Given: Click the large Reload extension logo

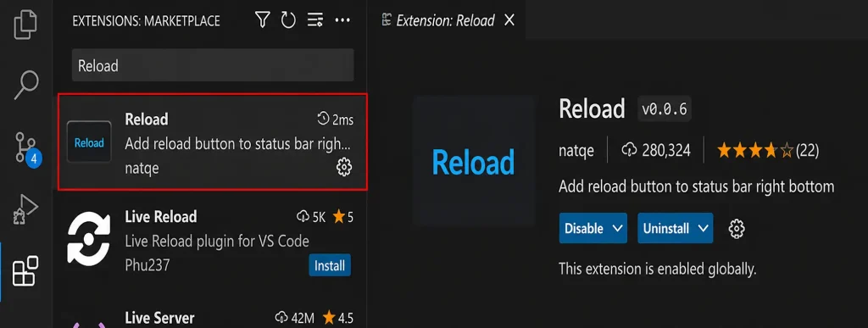Looking at the screenshot, I should coord(473,162).
